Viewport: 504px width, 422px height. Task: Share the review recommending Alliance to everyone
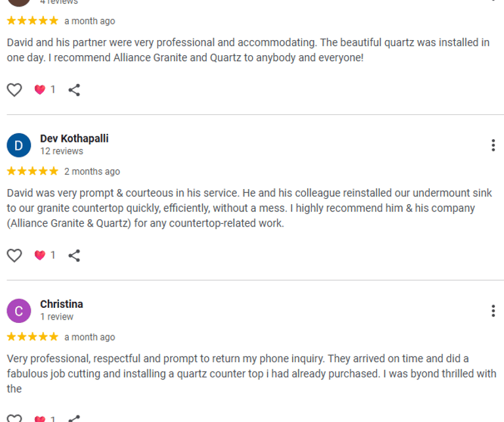(74, 90)
